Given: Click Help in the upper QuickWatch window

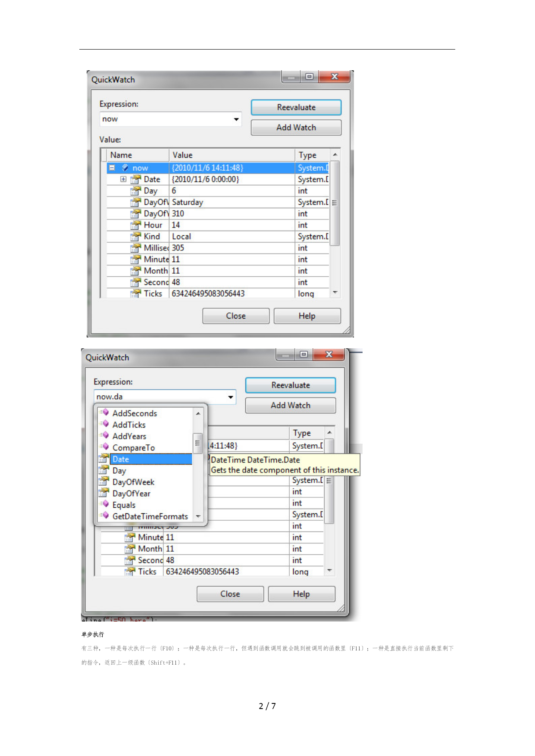Looking at the screenshot, I should point(307,316).
